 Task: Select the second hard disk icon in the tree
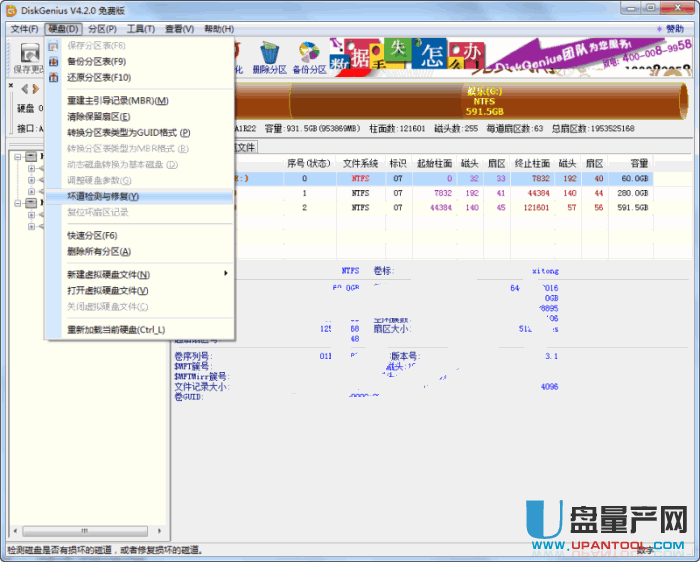[31, 203]
